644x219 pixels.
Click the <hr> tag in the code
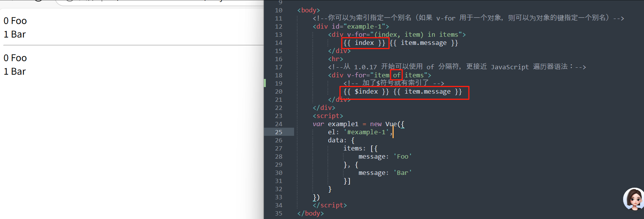pos(336,59)
